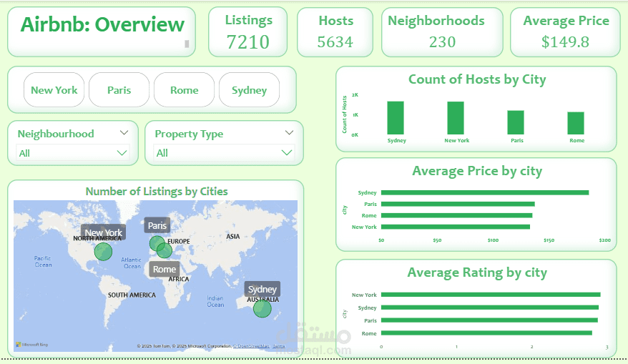628x364 pixels.
Task: Apply the Sydney city filter
Action: coord(249,90)
